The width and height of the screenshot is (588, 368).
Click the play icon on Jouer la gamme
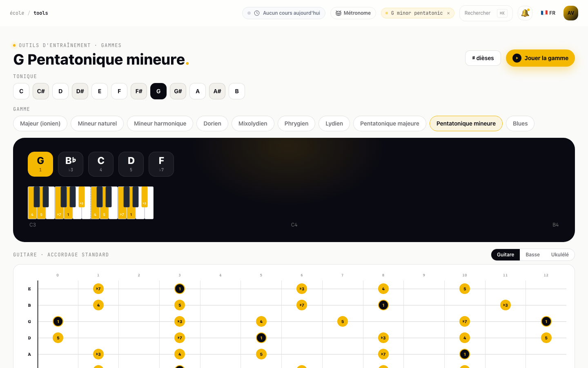pos(517,58)
